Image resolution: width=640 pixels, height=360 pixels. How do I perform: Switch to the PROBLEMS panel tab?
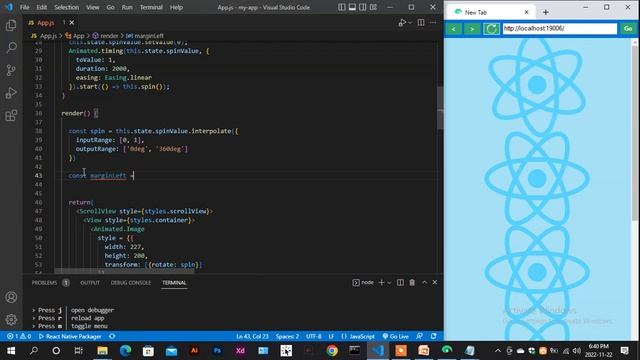click(x=44, y=282)
